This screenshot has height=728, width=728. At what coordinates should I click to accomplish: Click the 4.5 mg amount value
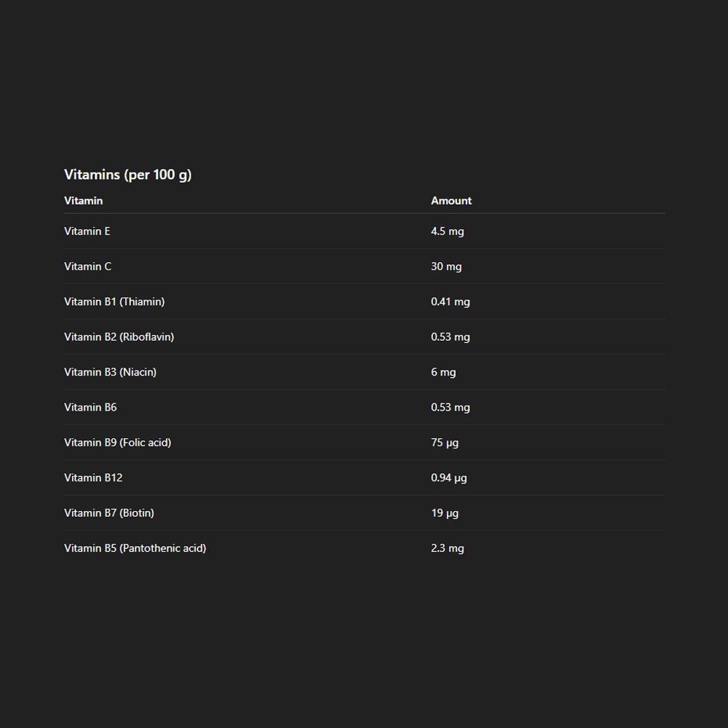click(447, 232)
